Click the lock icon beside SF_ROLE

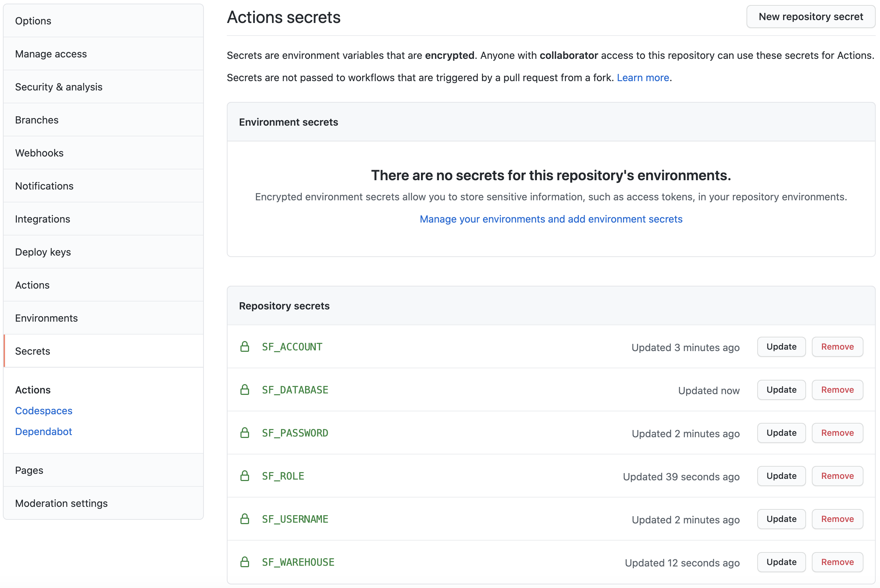pos(245,476)
